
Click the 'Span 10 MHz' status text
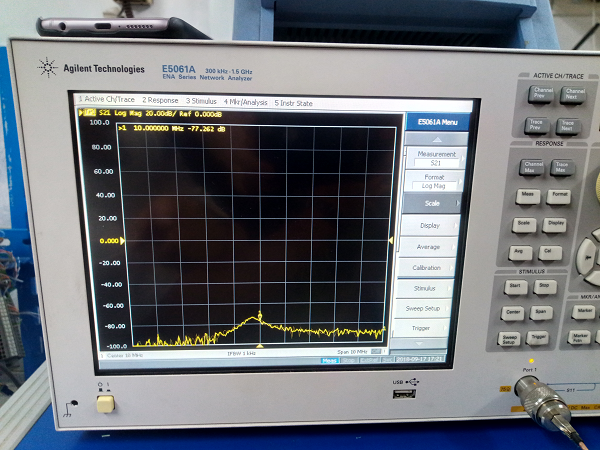(352, 352)
